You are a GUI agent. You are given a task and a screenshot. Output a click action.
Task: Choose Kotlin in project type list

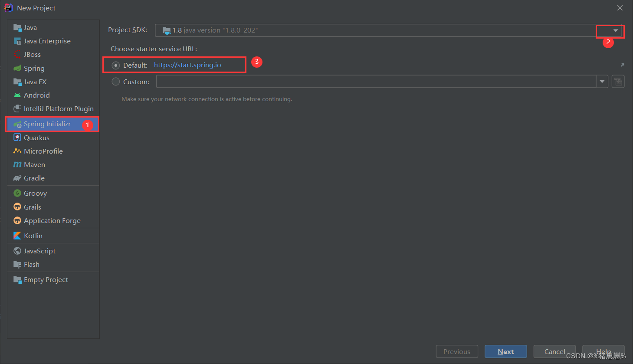(x=53, y=236)
